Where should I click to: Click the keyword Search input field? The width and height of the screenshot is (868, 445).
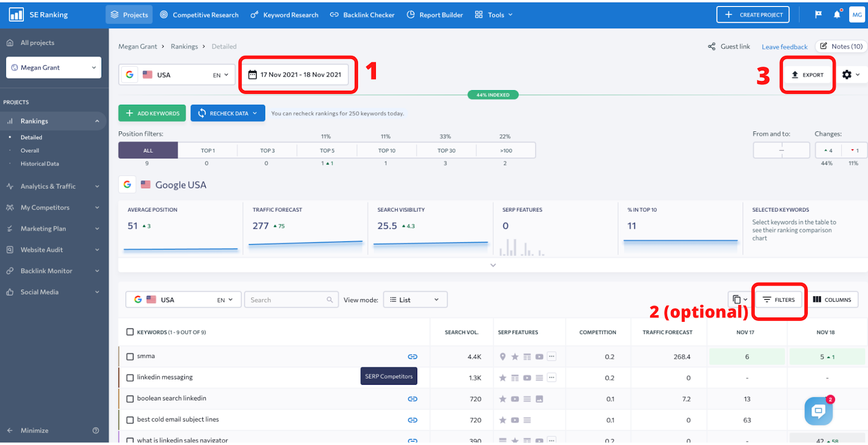click(292, 300)
